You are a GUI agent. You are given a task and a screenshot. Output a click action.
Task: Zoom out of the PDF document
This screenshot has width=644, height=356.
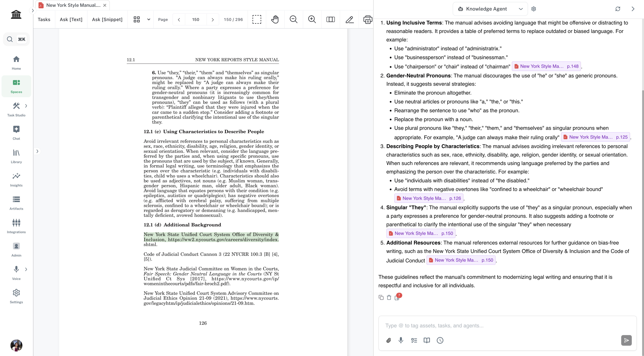point(293,19)
